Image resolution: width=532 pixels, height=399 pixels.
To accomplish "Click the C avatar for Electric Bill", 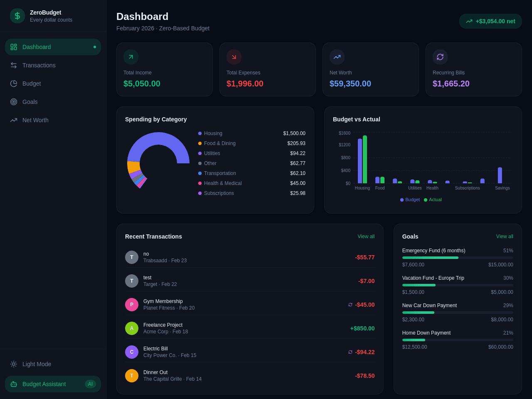I will (132, 352).
